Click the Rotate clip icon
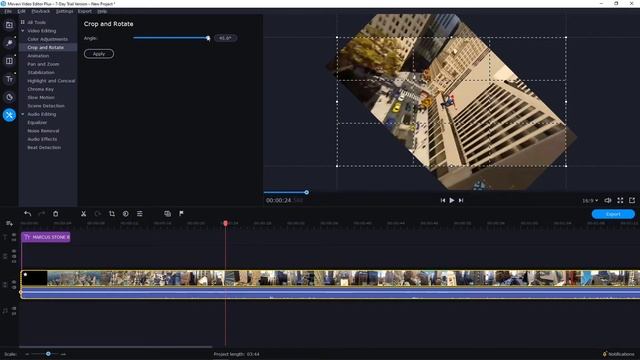The width and height of the screenshot is (640, 360). [98, 213]
